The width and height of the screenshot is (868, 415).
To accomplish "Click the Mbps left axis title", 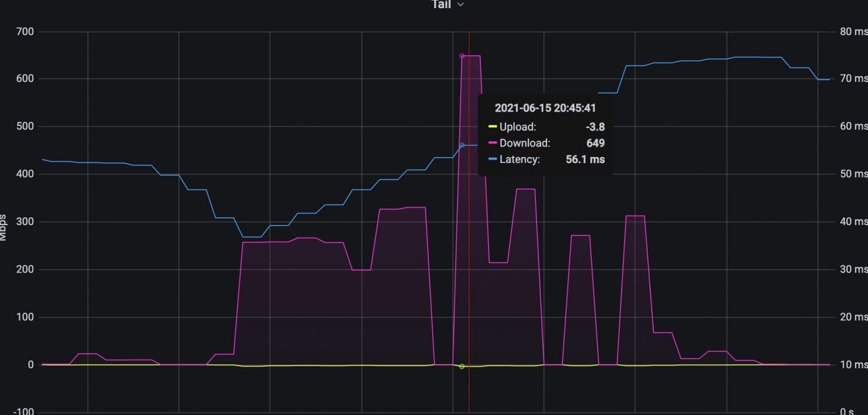I will (x=5, y=230).
